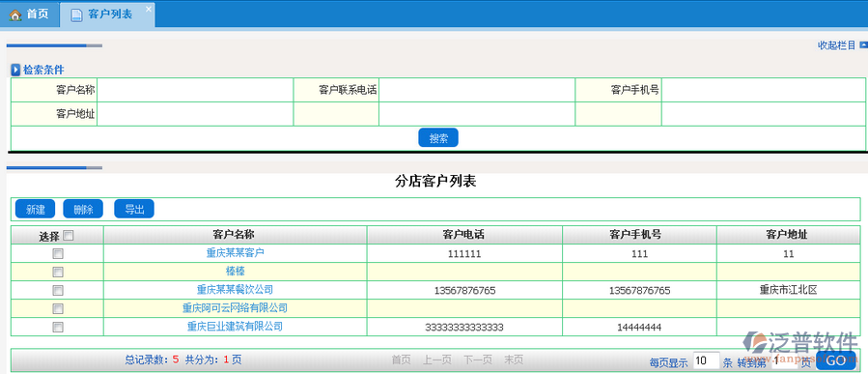Check the box for 重庆某某餐饮公司 row
Screen dimensions: 868x374
point(58,290)
